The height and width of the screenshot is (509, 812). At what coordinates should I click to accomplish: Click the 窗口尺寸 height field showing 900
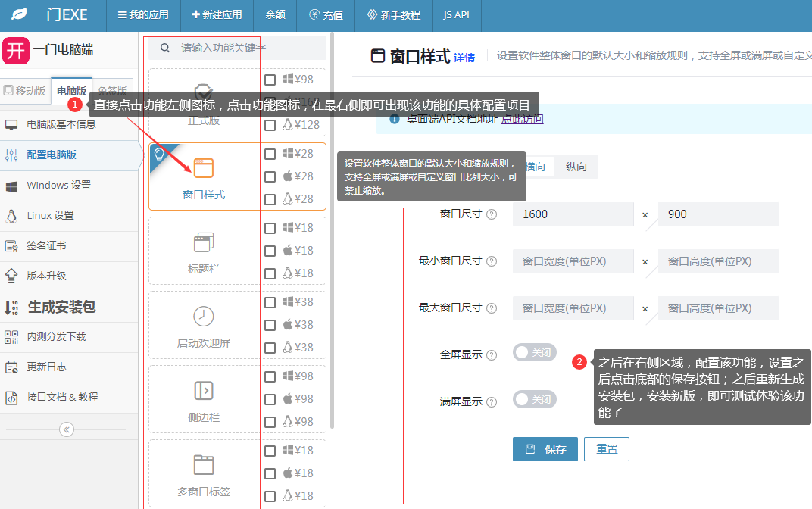click(718, 214)
